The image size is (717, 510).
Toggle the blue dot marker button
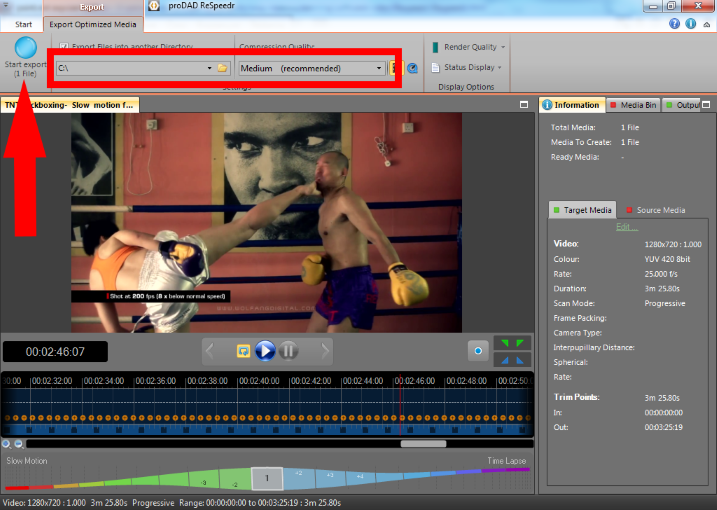[x=479, y=351]
